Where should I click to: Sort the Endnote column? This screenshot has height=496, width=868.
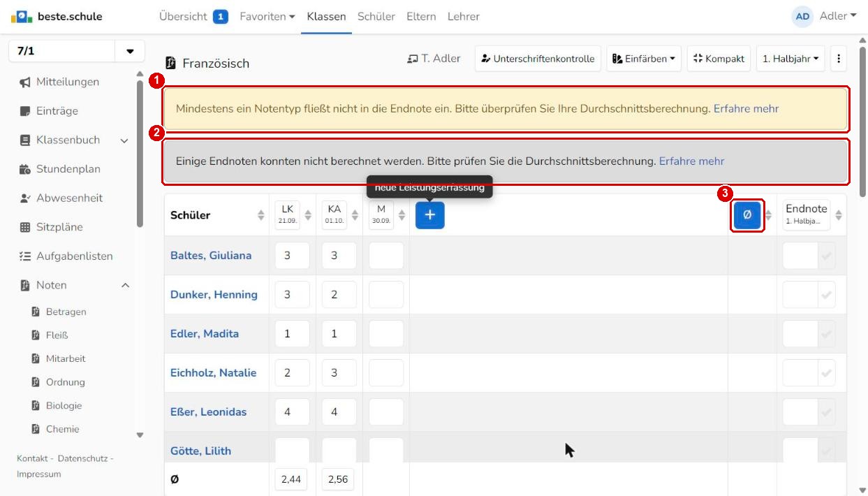pos(839,215)
